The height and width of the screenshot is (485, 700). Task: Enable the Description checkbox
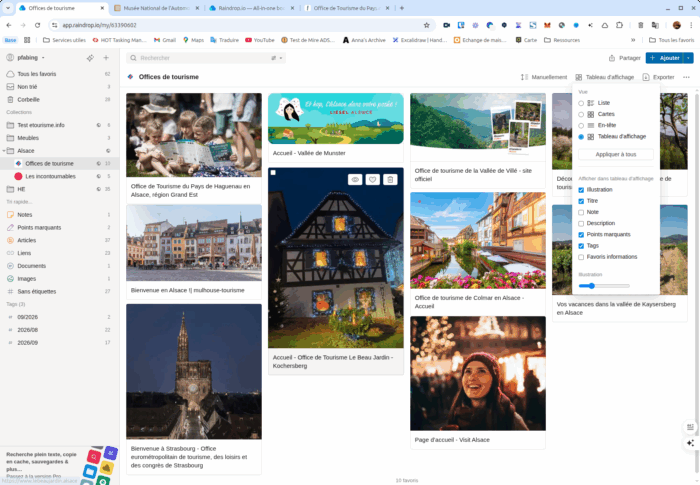pos(582,223)
